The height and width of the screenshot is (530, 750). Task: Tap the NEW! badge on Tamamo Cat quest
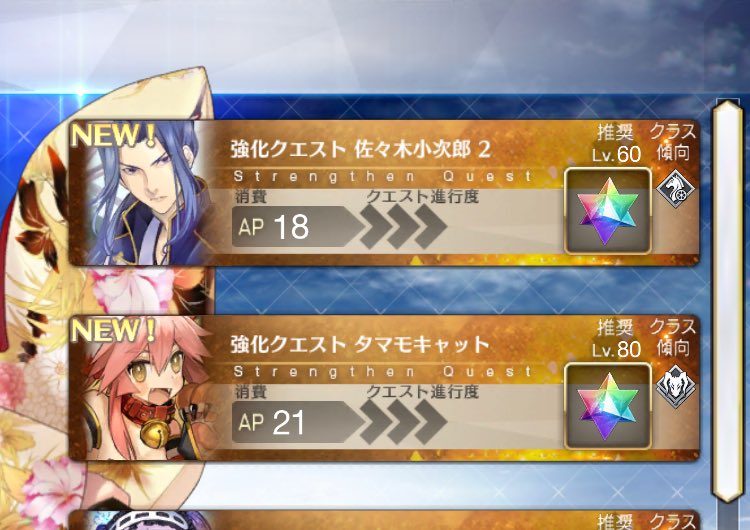point(113,330)
